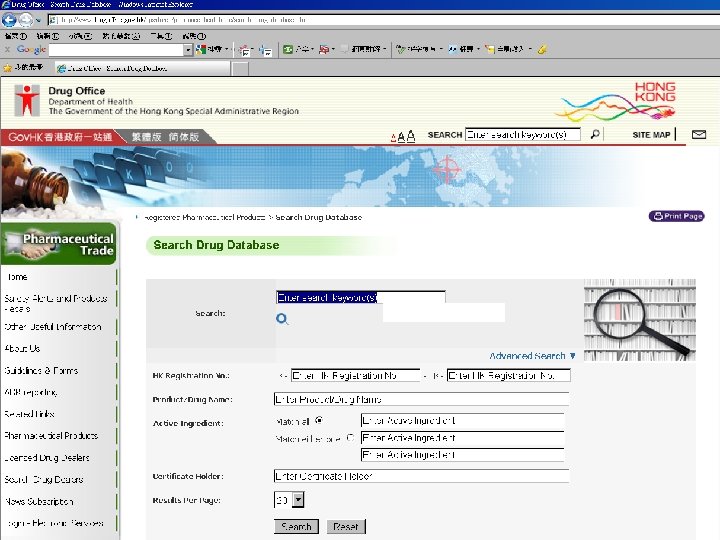Open the 說明(H) menu
Image resolution: width=720 pixels, height=540 pixels.
[194, 36]
